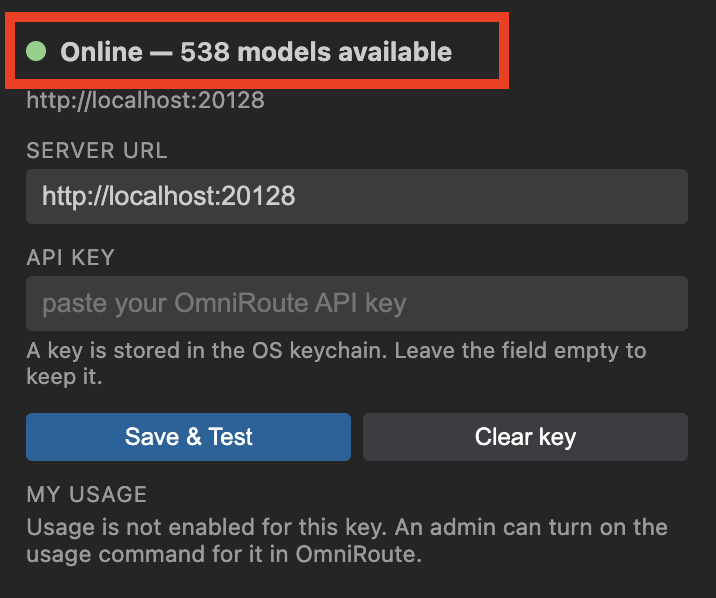Click 'paste your OmniRoute API key' placeholder
This screenshot has width=716, height=598.
tap(224, 304)
